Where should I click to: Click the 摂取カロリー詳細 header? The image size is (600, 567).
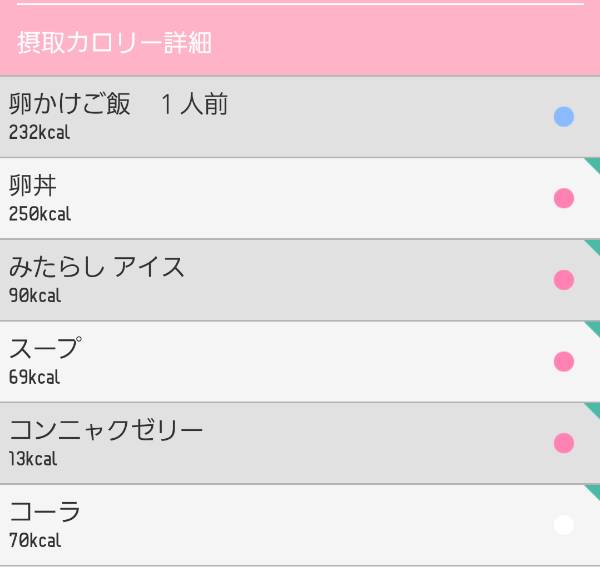(114, 42)
